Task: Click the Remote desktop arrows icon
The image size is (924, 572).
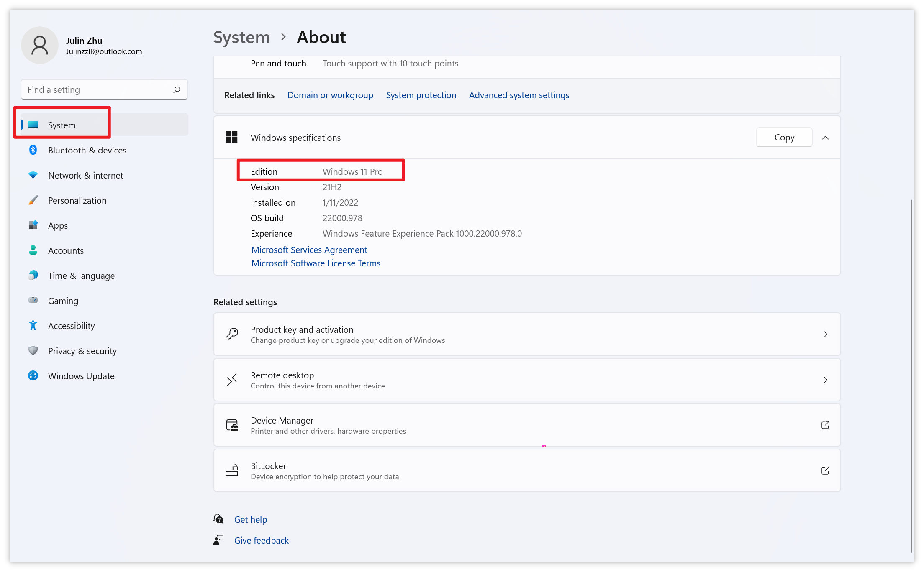Action: pos(232,380)
